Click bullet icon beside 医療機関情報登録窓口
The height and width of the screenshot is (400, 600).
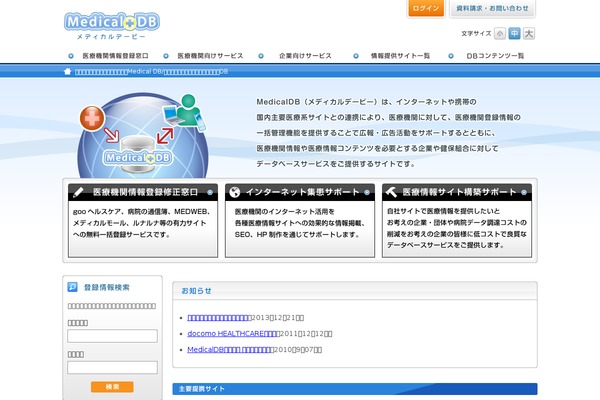coord(71,56)
